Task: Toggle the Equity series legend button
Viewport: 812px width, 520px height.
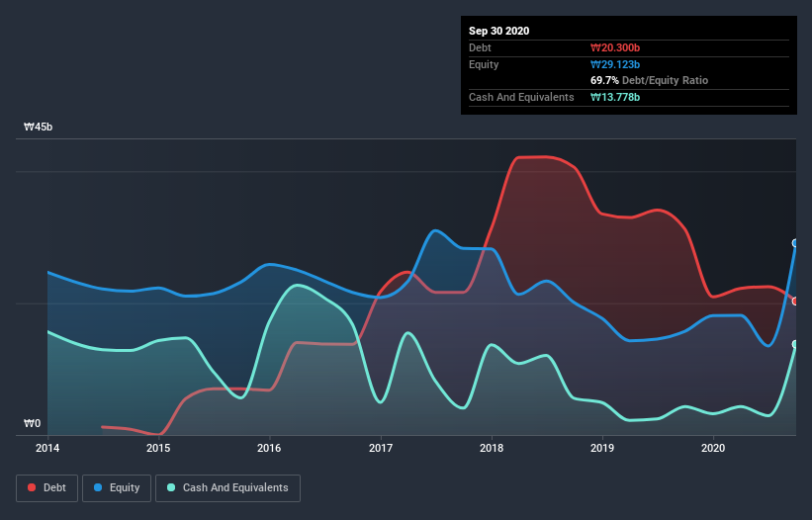Action: (x=117, y=488)
